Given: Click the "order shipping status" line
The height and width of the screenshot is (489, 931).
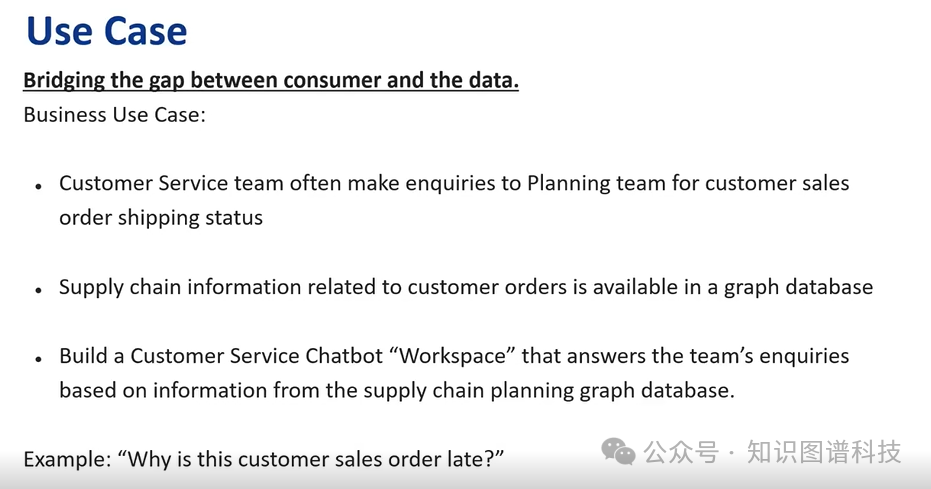Looking at the screenshot, I should (x=160, y=217).
